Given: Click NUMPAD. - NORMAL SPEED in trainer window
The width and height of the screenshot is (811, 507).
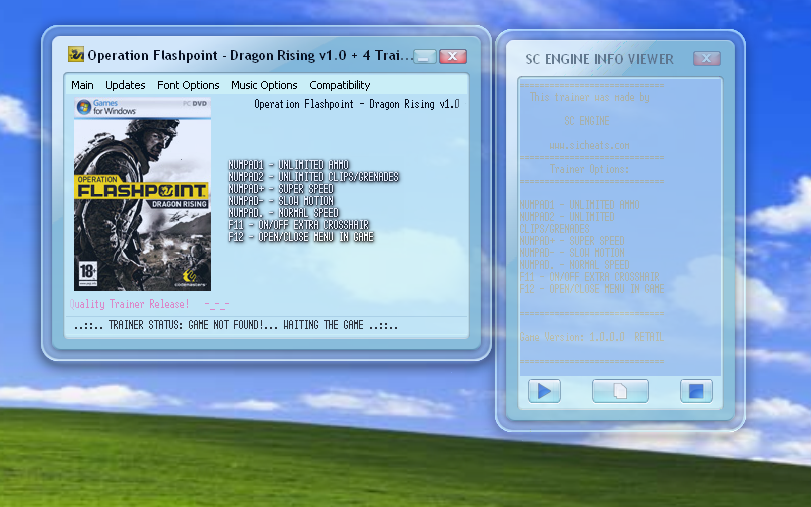Looking at the screenshot, I should pos(284,213).
